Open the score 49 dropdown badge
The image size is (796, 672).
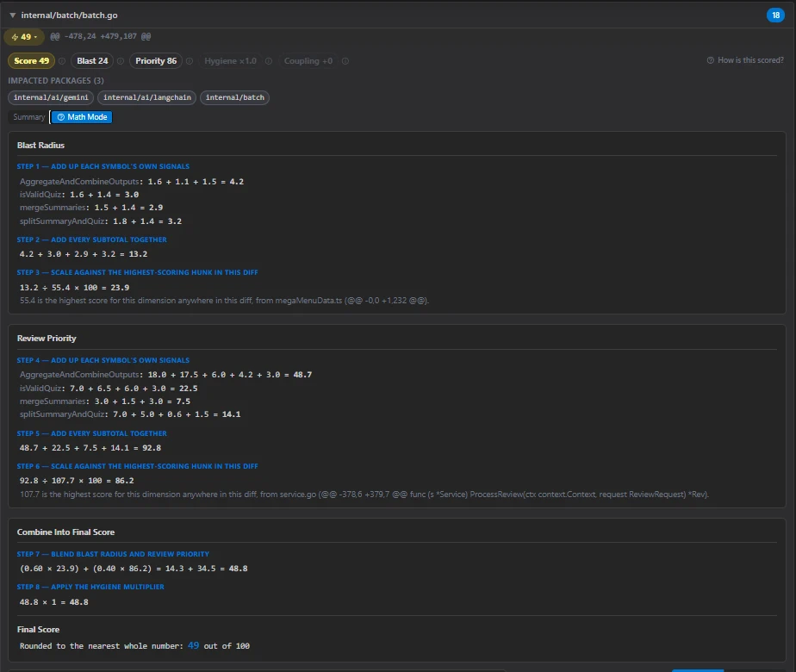click(x=24, y=36)
